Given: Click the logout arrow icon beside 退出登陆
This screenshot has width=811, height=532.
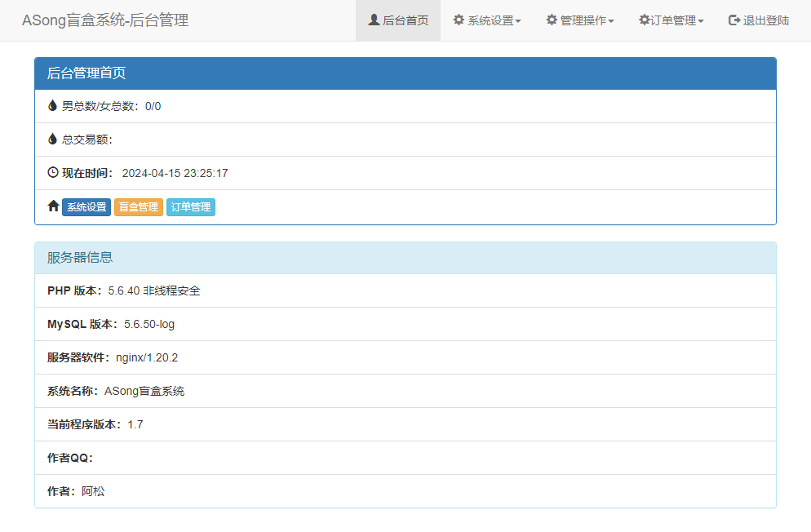Looking at the screenshot, I should (734, 20).
